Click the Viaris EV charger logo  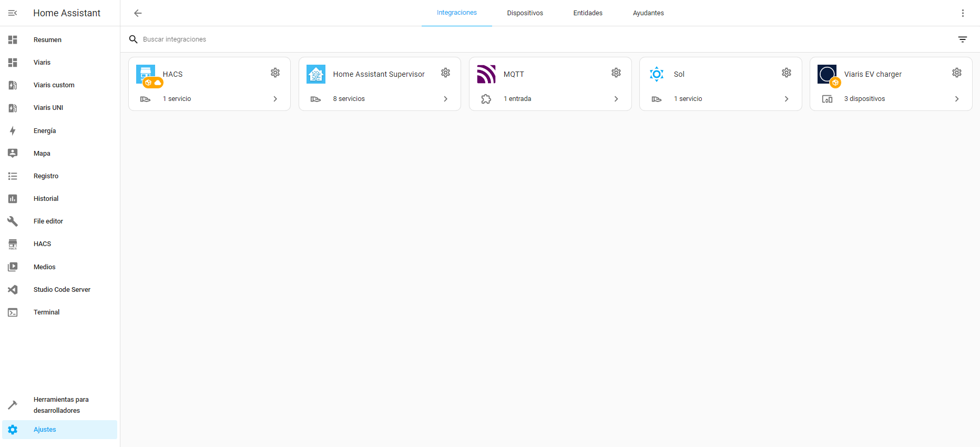827,74
